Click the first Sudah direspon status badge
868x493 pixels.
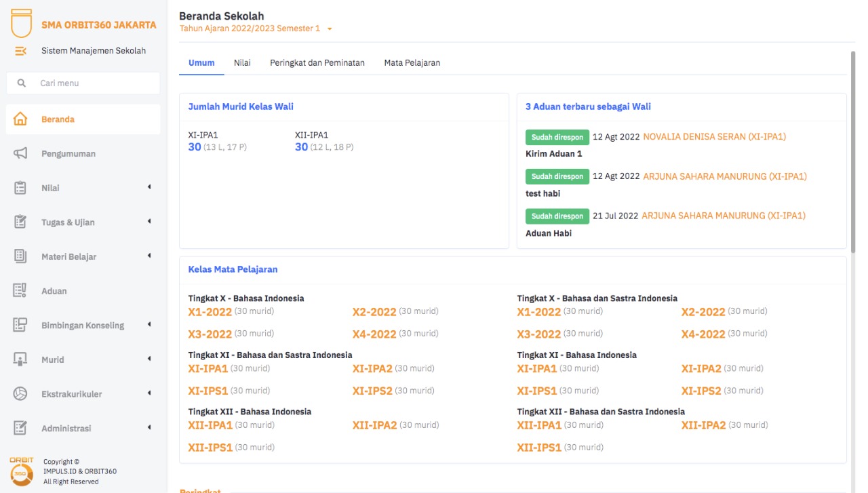tap(557, 137)
